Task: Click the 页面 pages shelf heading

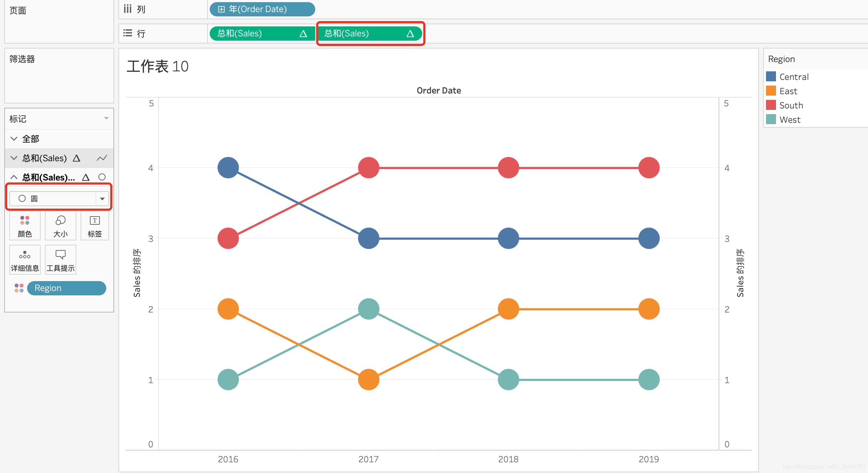Action: [18, 11]
